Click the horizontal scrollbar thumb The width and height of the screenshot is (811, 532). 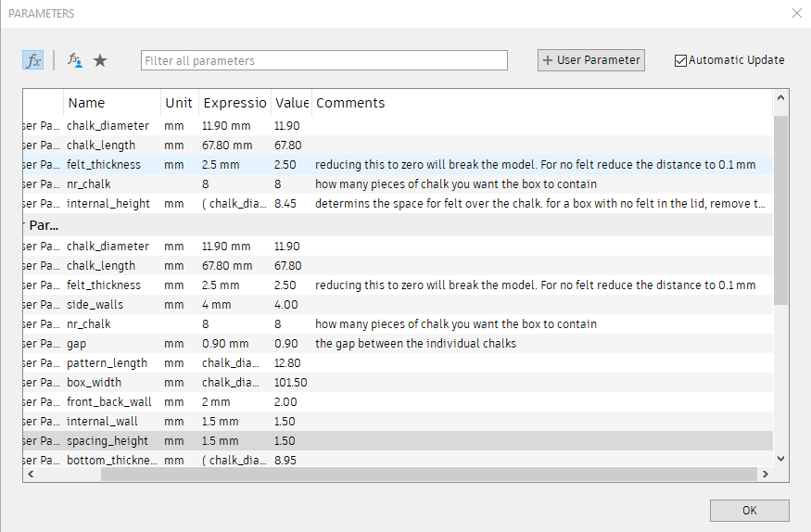point(429,475)
